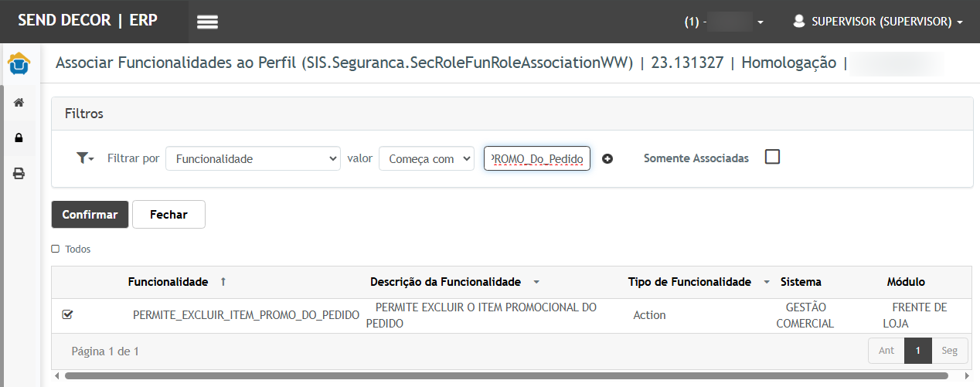Sort by Funcionalidade using arrow icon
The height and width of the screenshot is (387, 980).
point(223,282)
